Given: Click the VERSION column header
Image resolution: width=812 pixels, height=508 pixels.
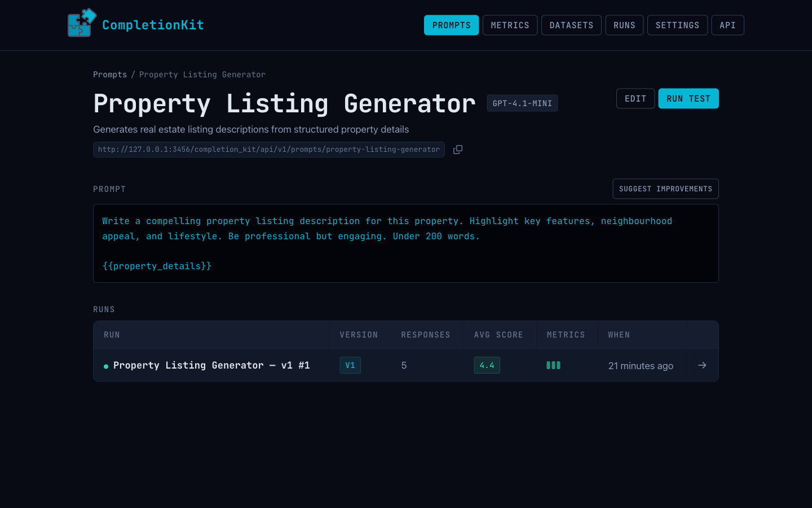Looking at the screenshot, I should (359, 335).
